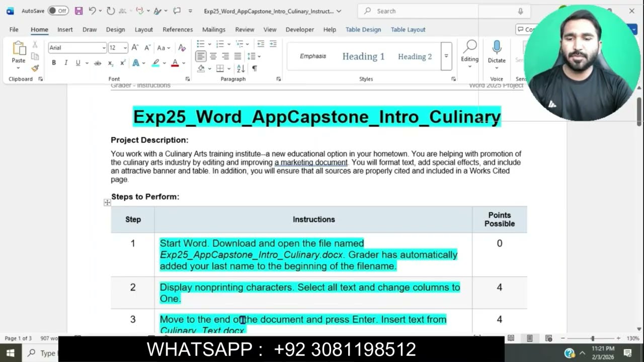Image resolution: width=644 pixels, height=362 pixels.
Task: Set Align Left paragraph alignment
Action: pos(201,56)
